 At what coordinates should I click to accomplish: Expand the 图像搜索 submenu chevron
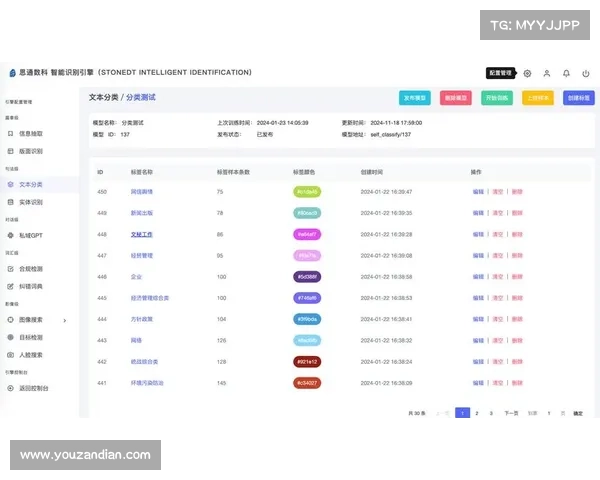coord(65,320)
